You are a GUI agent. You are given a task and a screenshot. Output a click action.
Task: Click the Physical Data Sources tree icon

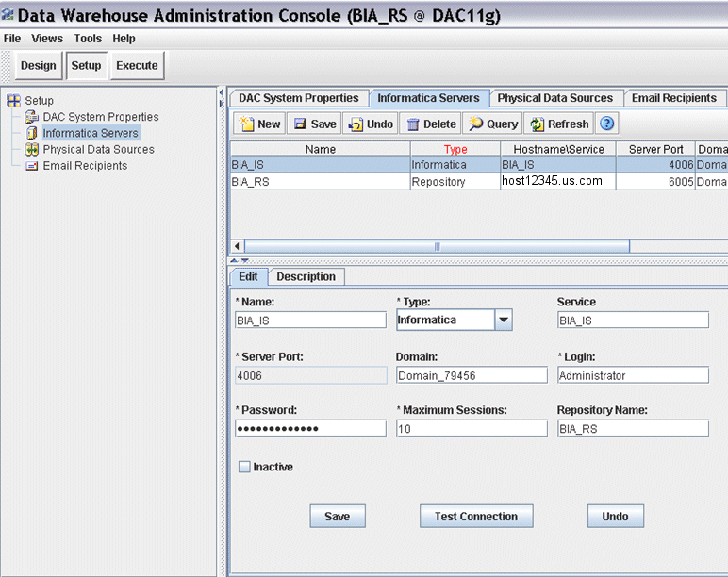point(31,149)
